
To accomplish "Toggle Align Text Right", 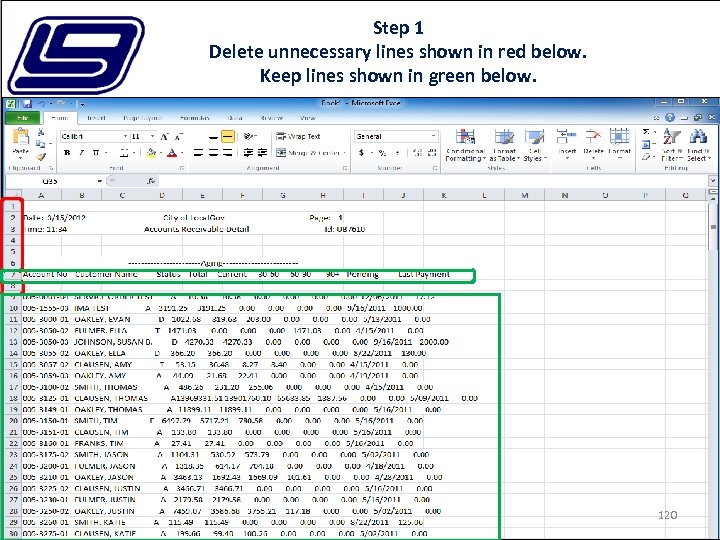I will 227,153.
